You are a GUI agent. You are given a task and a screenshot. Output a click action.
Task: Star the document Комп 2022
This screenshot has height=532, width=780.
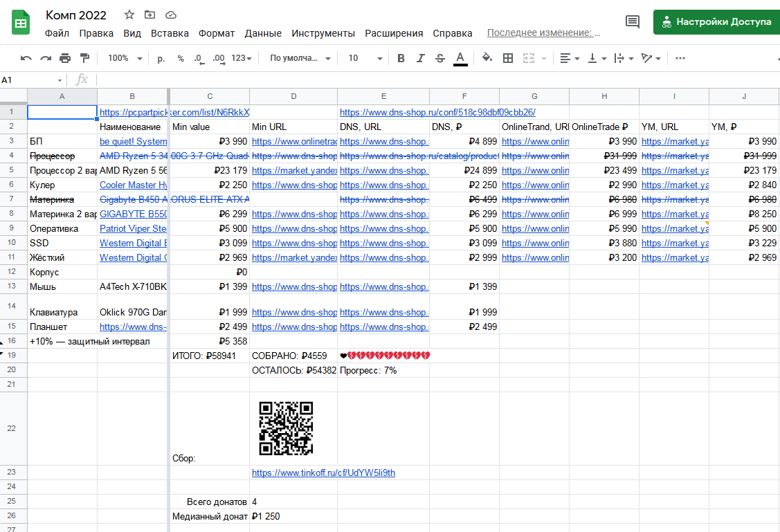click(129, 15)
